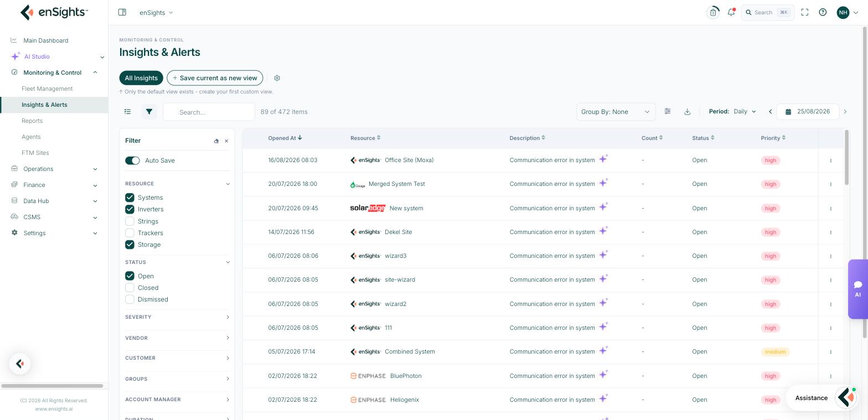The height and width of the screenshot is (420, 868).
Task: Click the list view icon above filter
Action: 127,112
